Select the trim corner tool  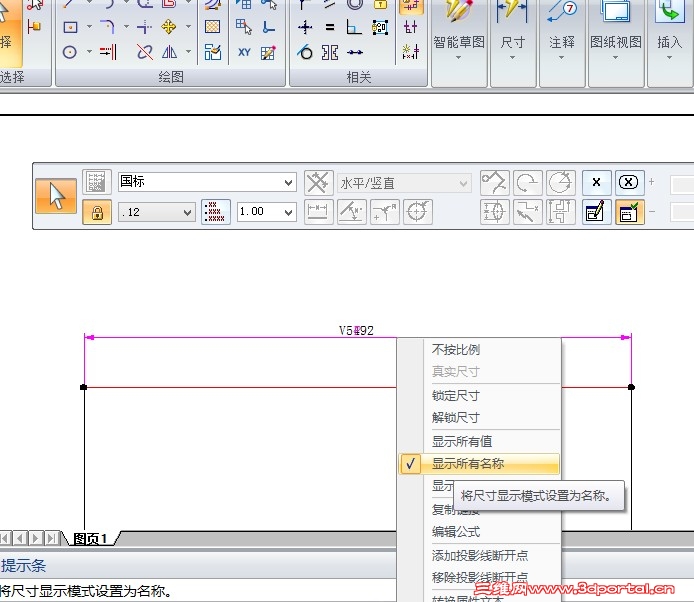click(x=144, y=27)
